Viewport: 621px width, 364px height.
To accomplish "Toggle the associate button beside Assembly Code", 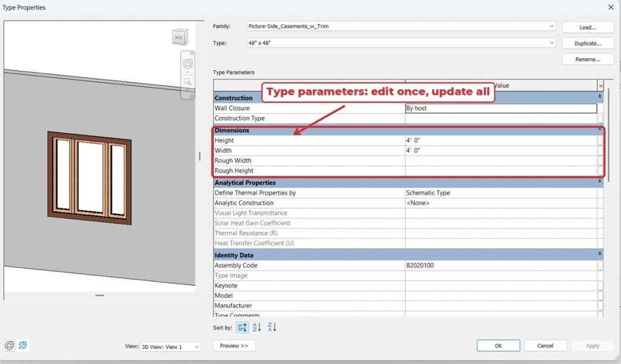I will click(600, 265).
